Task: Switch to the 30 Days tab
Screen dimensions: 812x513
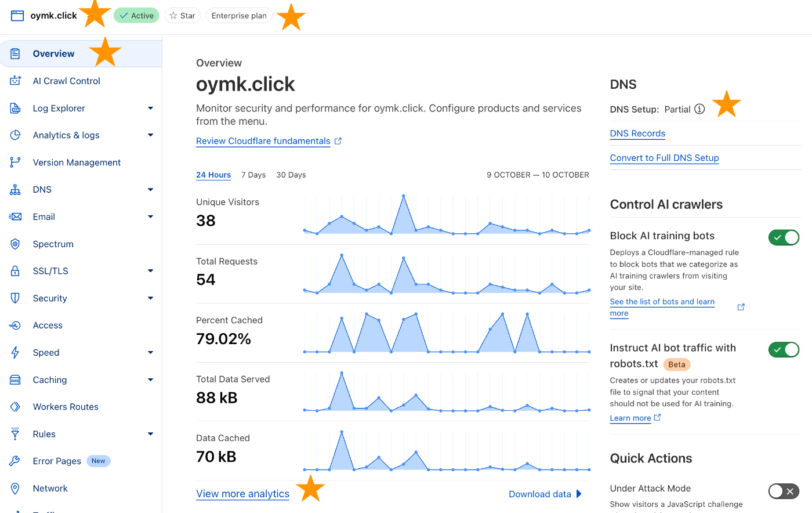Action: 291,175
